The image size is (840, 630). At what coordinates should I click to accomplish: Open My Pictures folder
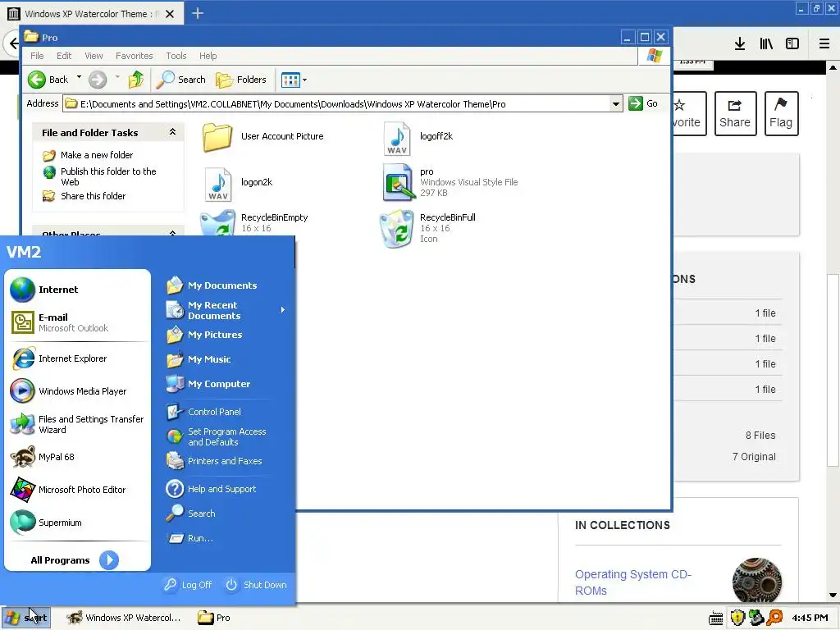[x=203, y=335]
